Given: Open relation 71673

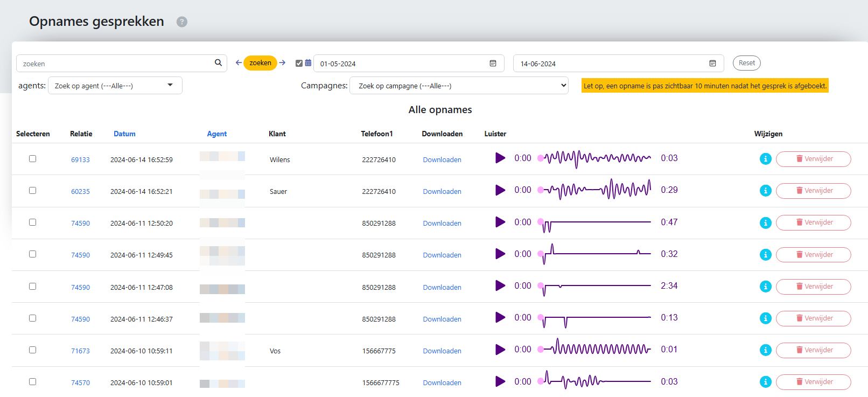Looking at the screenshot, I should [80, 351].
